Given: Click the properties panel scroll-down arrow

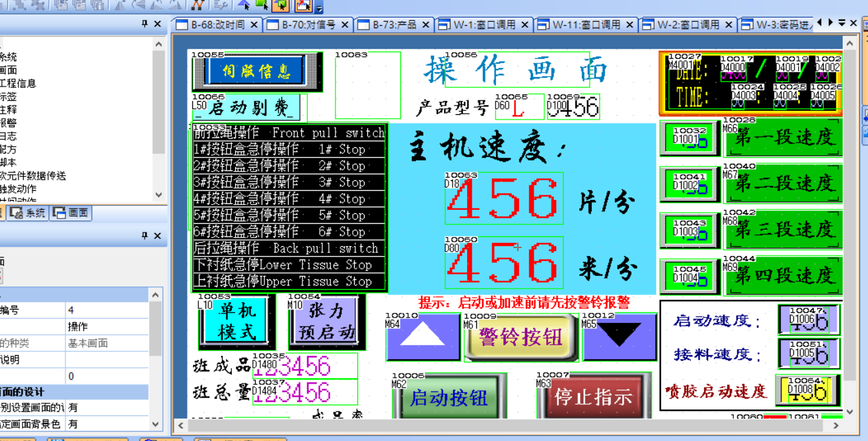Looking at the screenshot, I should 156,424.
